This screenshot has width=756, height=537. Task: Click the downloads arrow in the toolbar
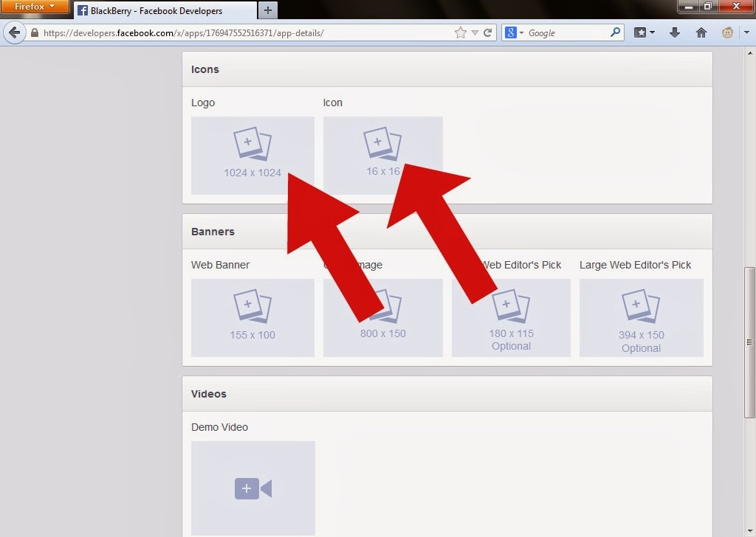tap(674, 32)
